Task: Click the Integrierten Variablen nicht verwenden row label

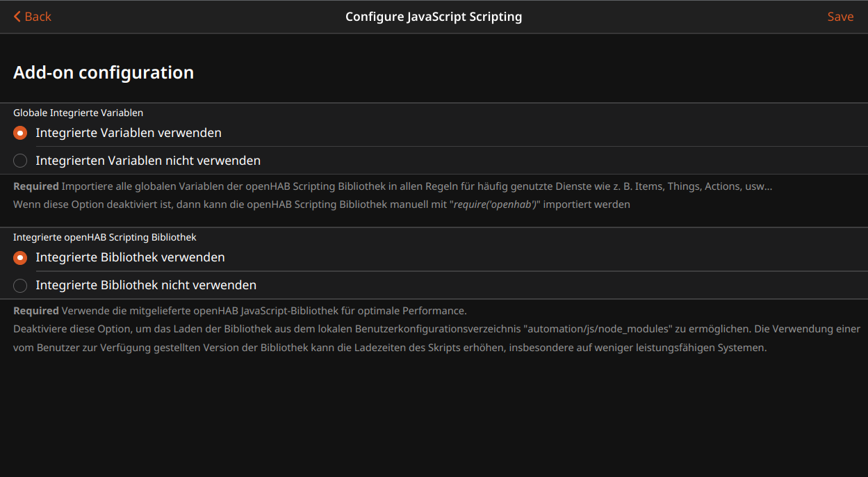Action: 147,161
